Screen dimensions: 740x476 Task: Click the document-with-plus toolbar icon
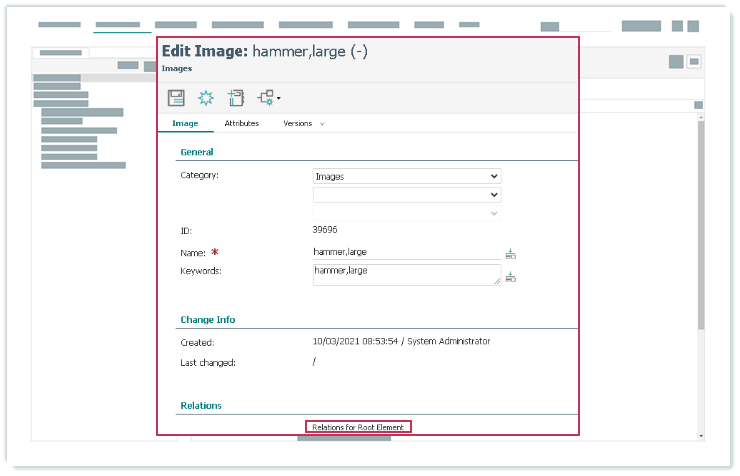click(236, 97)
